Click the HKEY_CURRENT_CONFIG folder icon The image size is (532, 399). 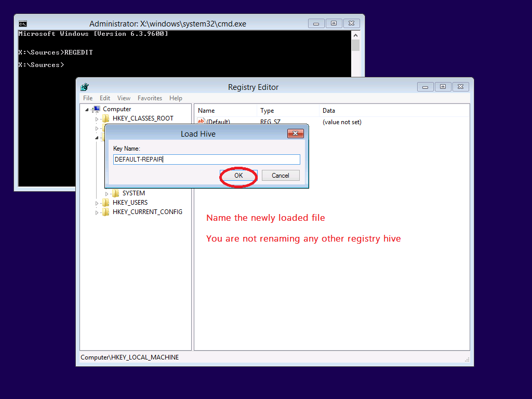click(106, 212)
